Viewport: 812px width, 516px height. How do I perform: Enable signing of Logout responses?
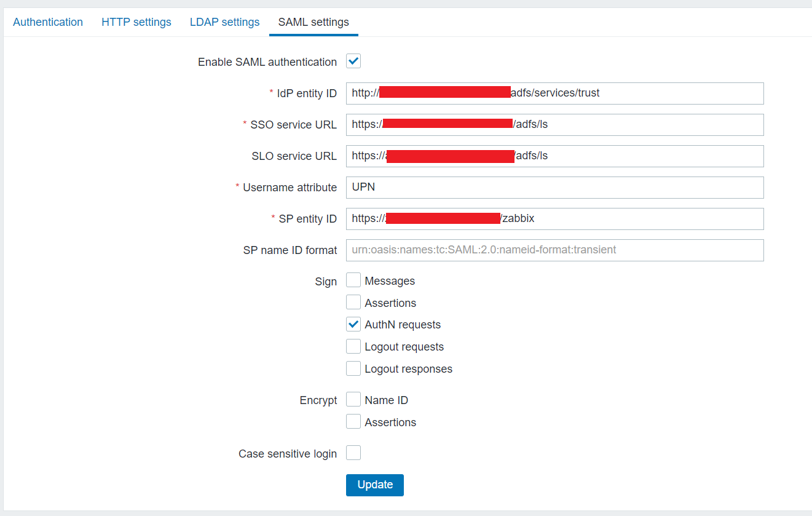(x=353, y=368)
